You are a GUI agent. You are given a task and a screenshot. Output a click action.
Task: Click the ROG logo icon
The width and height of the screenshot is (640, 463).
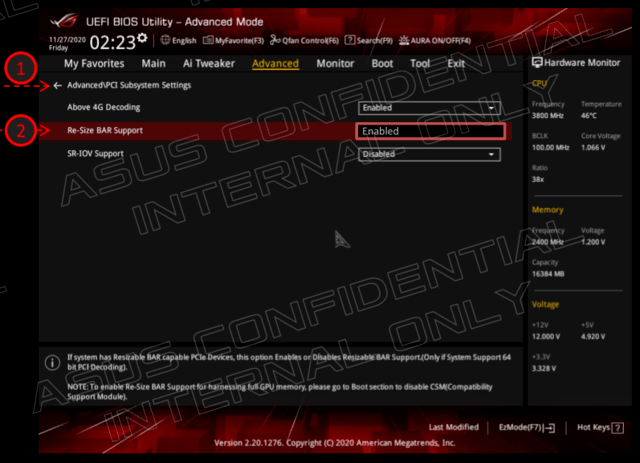coord(65,20)
